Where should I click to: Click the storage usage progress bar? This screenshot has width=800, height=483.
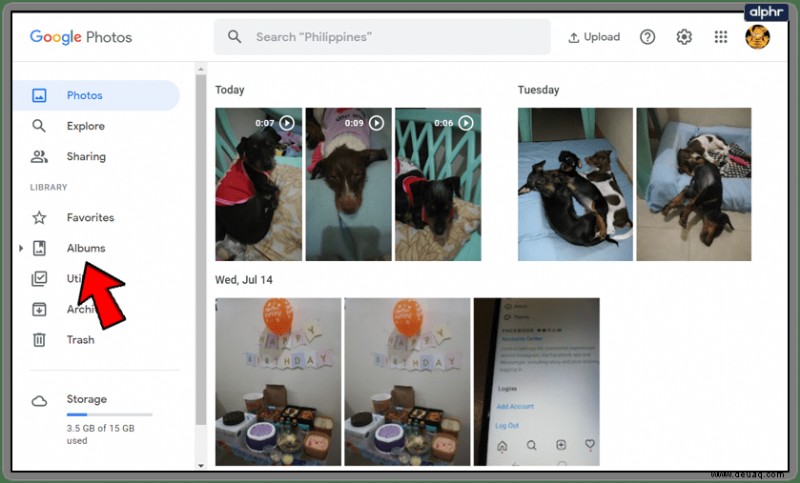[109, 415]
